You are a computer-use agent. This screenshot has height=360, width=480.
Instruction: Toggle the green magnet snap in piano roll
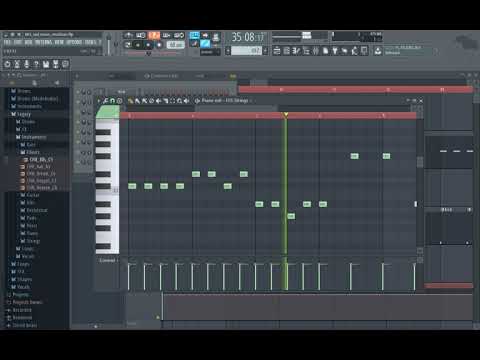pyautogui.click(x=112, y=101)
